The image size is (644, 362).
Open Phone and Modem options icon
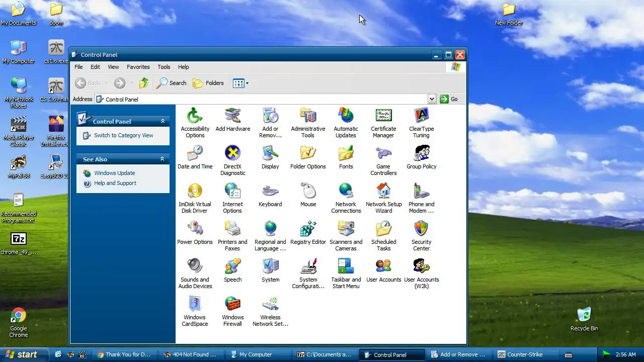421,198
